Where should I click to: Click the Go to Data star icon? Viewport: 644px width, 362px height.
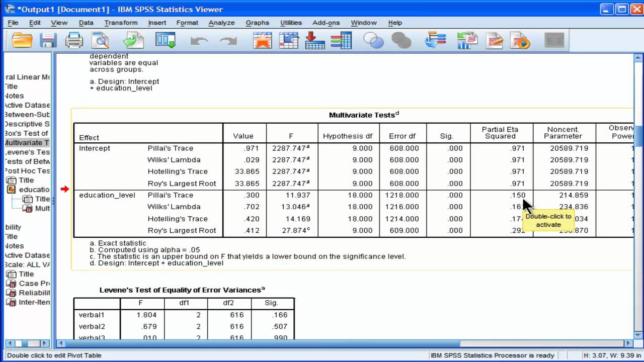coord(263,40)
